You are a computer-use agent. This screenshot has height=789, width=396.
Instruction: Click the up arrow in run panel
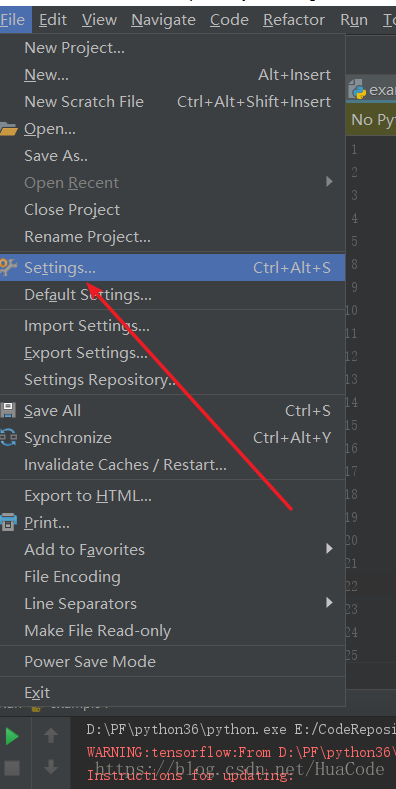[50, 736]
